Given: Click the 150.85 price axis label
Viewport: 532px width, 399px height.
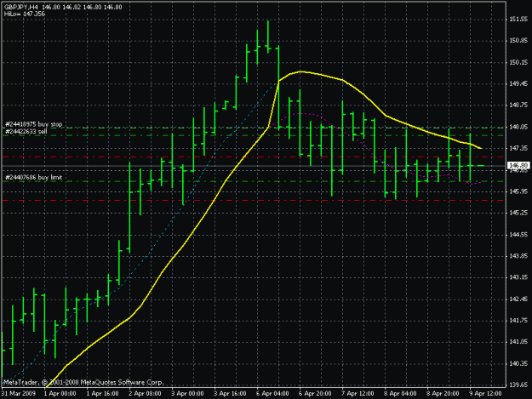Looking at the screenshot, I should [x=518, y=41].
